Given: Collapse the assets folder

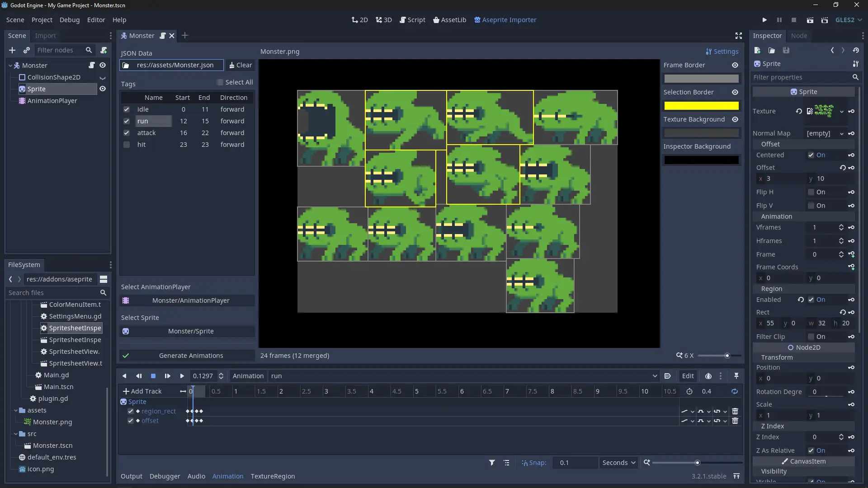Looking at the screenshot, I should pyautogui.click(x=16, y=410).
